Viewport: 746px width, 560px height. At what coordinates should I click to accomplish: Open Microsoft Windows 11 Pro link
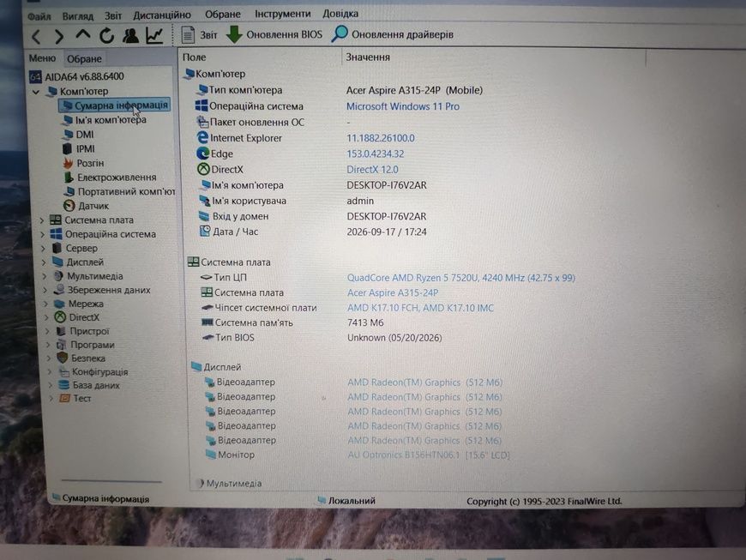pos(403,106)
